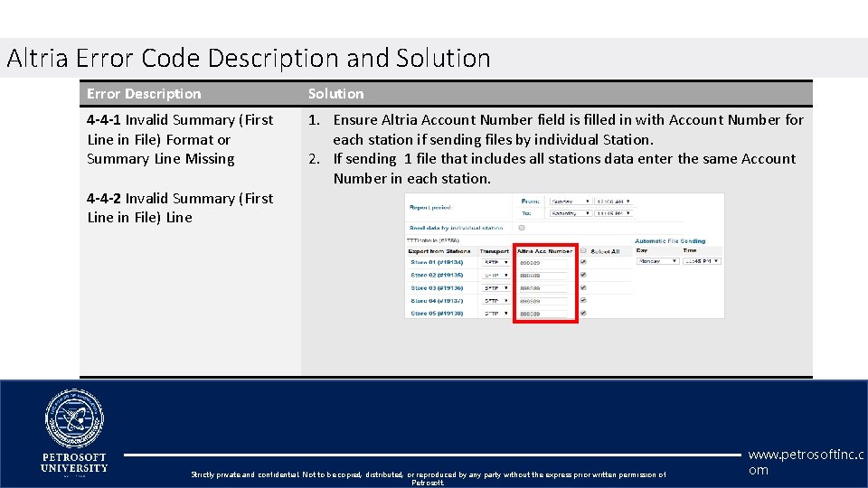Open the From time dropdown (12:00 AM)

pos(613,202)
